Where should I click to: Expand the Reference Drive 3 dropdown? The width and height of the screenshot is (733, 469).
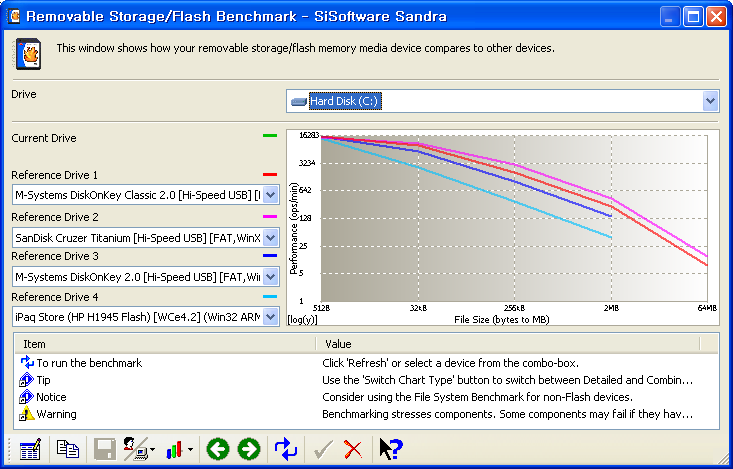click(x=271, y=277)
